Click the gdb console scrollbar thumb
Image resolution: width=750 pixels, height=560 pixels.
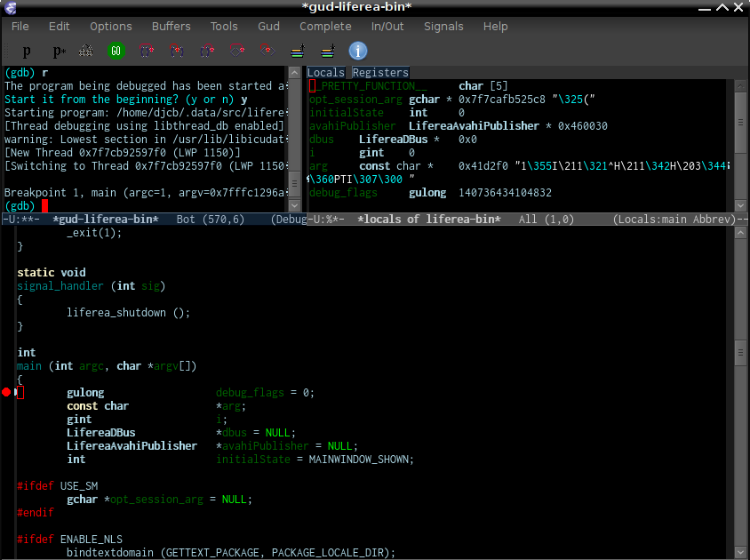click(x=295, y=183)
